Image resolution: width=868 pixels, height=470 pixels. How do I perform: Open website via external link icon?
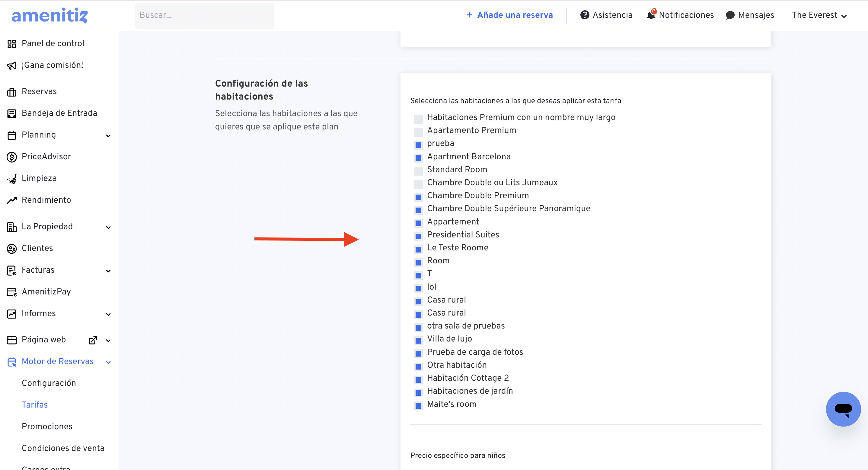click(93, 340)
